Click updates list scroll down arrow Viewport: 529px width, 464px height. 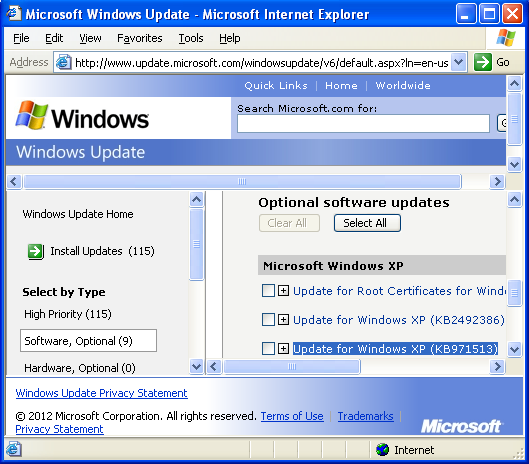[x=514, y=349]
